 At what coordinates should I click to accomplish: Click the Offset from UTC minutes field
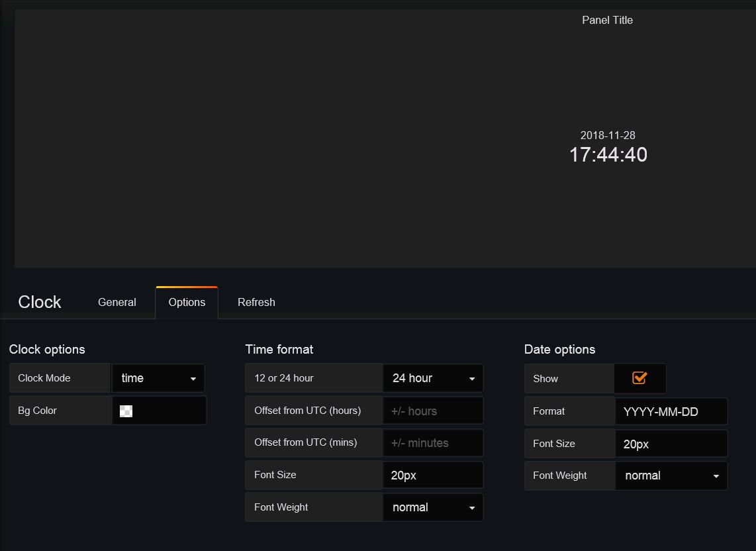click(x=432, y=442)
